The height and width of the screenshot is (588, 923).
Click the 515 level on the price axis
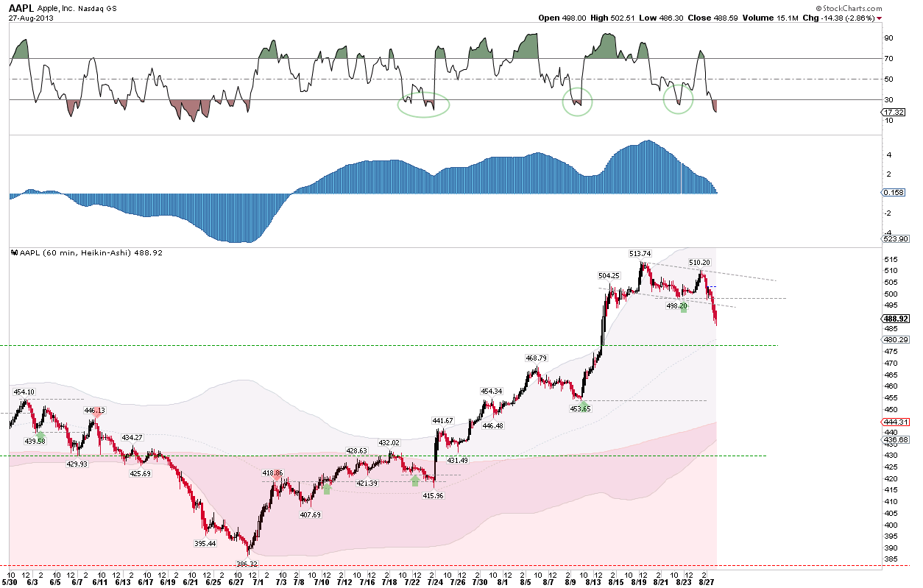pyautogui.click(x=891, y=259)
